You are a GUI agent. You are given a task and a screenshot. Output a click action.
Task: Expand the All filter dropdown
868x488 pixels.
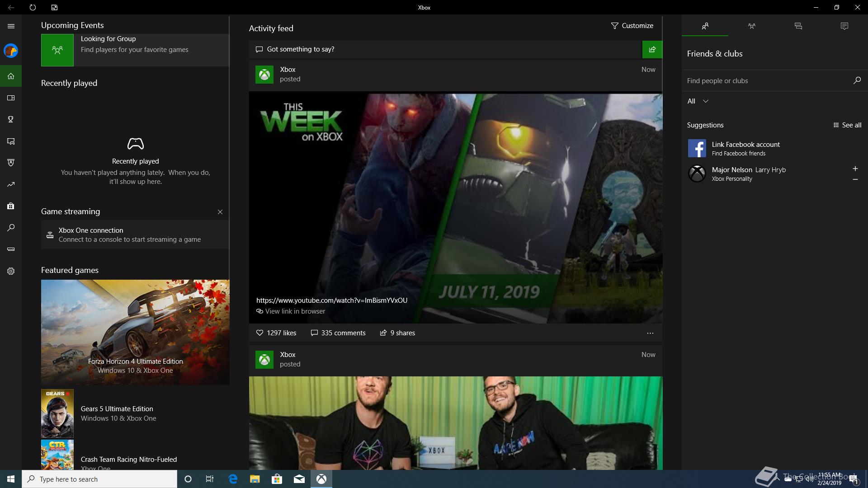(698, 101)
